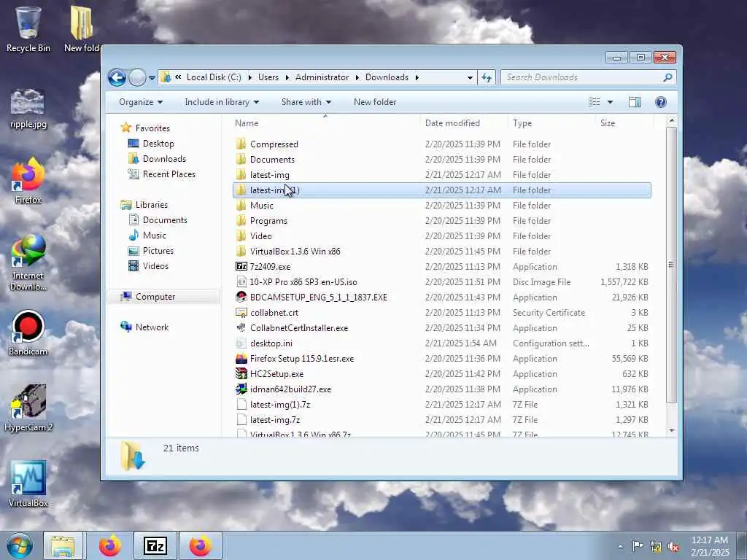Click Action Center flag tray icon
Screen dimensions: 747x560
click(x=637, y=545)
